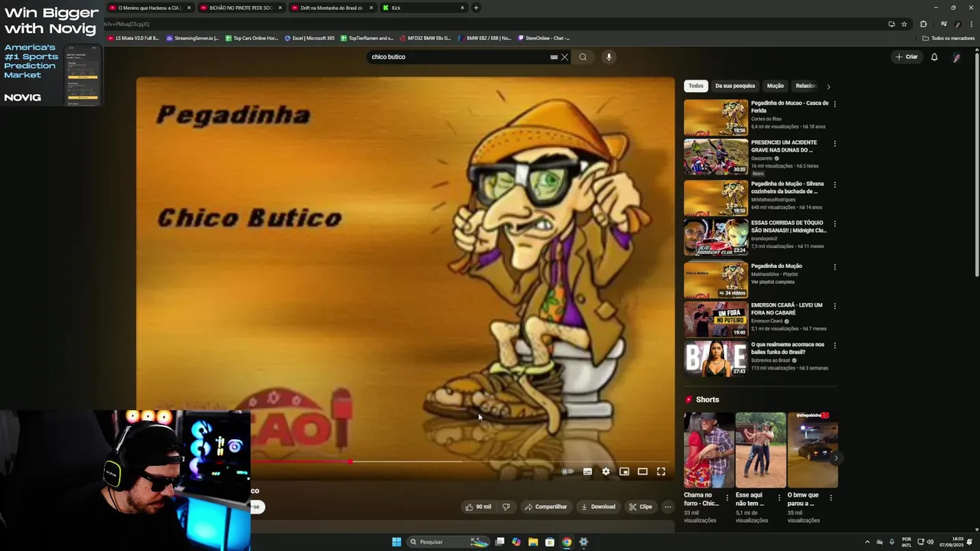
Task: Open options for ESSAS CORRIDAS DE TÓQUIO video
Action: [835, 224]
